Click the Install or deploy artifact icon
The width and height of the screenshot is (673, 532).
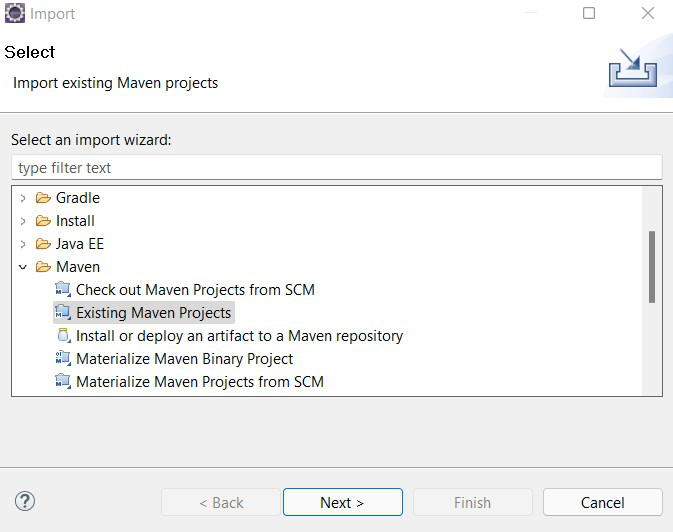click(x=63, y=336)
